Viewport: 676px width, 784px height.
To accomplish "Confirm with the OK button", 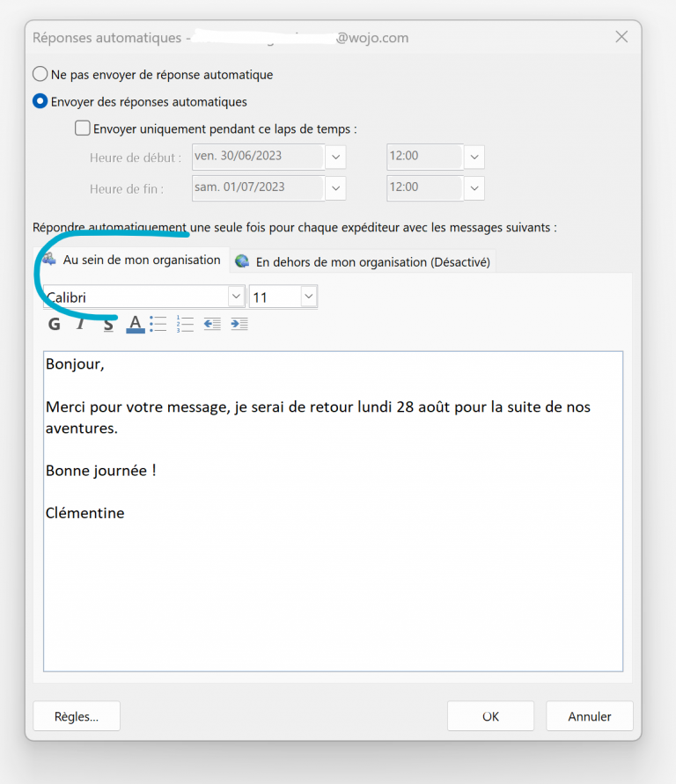I will click(x=490, y=716).
